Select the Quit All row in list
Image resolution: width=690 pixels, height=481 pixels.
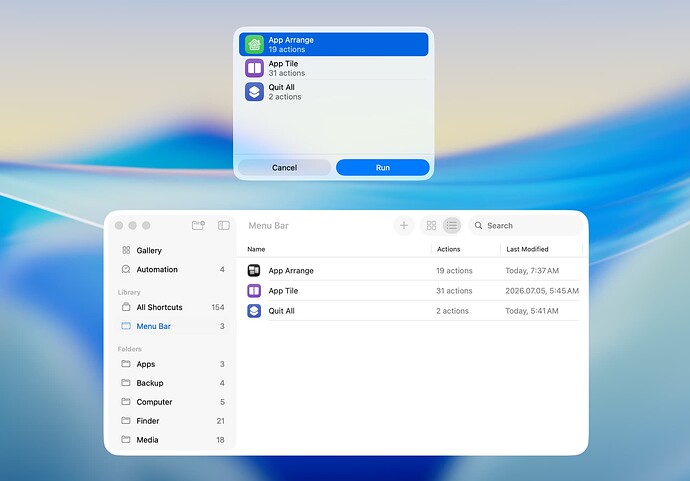(412, 311)
